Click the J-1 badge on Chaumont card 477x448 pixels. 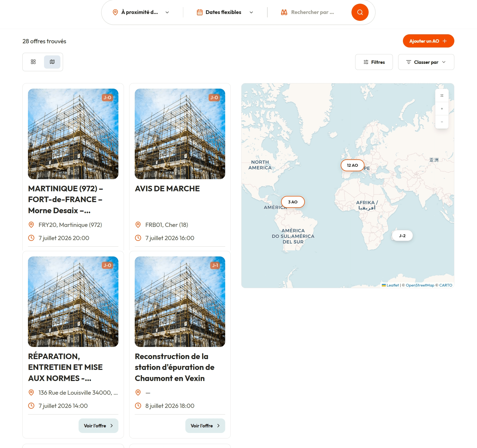pyautogui.click(x=215, y=265)
